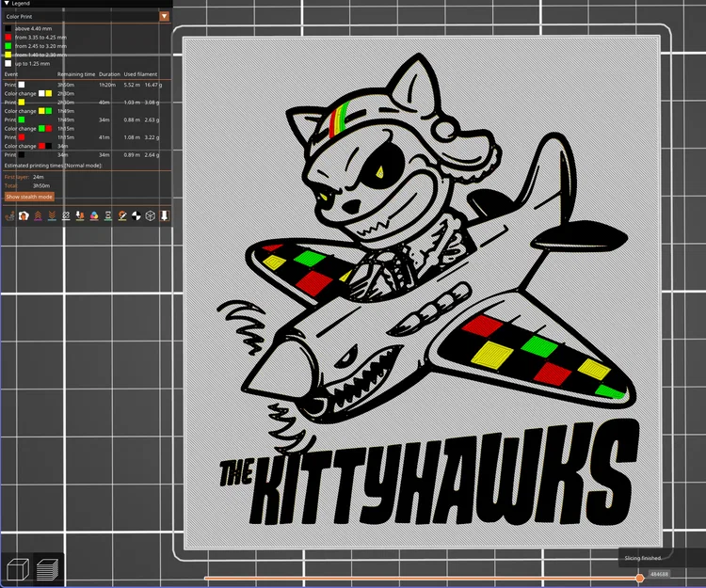Toggle Travel moves visibility icon
This screenshot has height=588, width=706.
tap(9, 216)
